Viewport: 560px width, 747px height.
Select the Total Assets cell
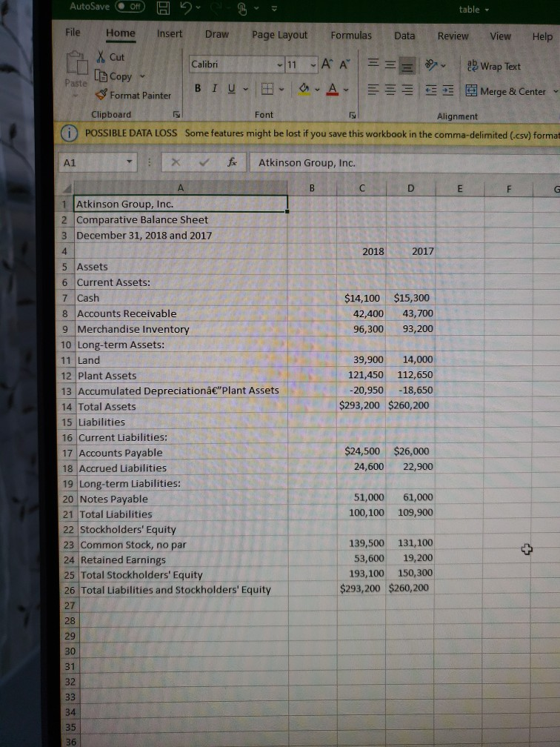[181, 406]
